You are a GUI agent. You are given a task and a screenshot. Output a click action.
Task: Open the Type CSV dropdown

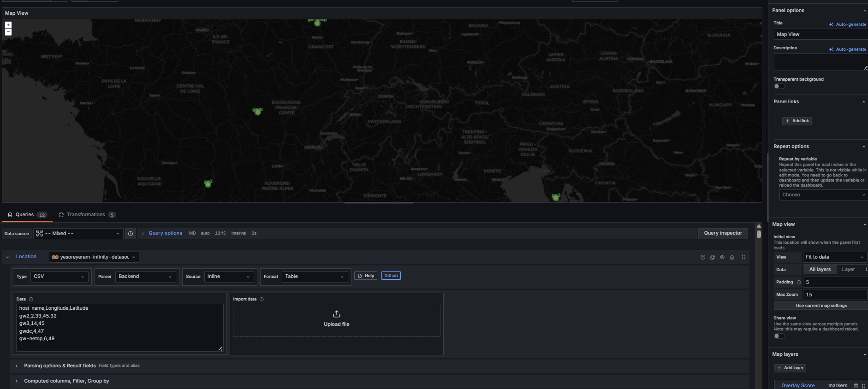coord(59,277)
